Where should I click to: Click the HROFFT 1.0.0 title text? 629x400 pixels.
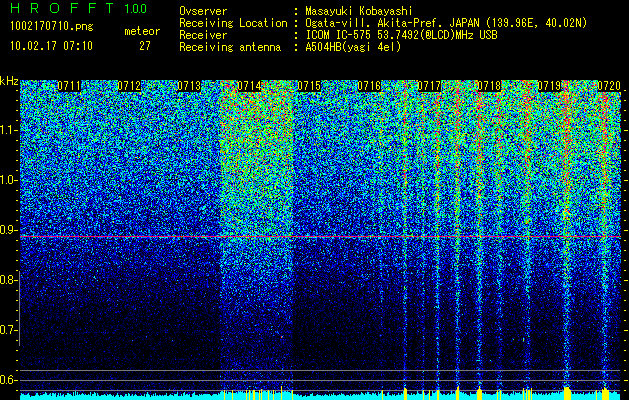78,8
